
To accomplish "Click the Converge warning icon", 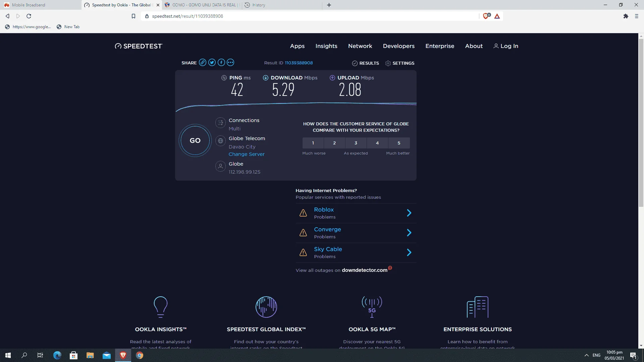I will [x=303, y=233].
